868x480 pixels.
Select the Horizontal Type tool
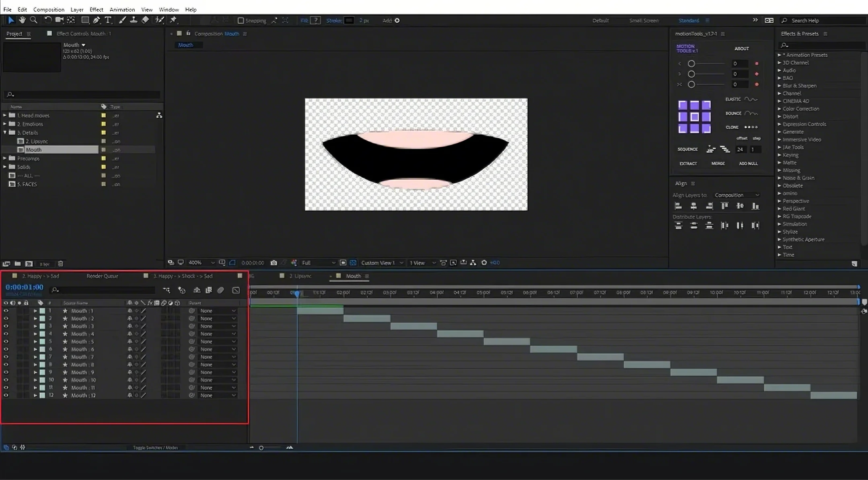point(108,20)
